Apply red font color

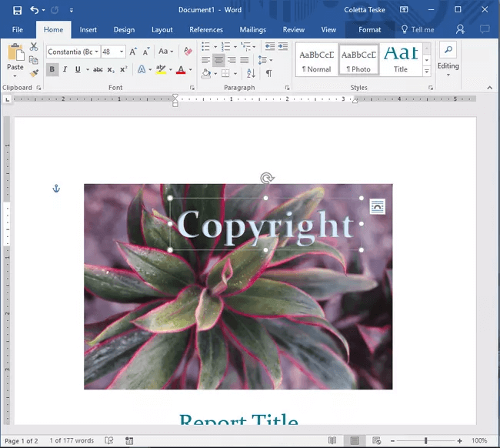(181, 69)
